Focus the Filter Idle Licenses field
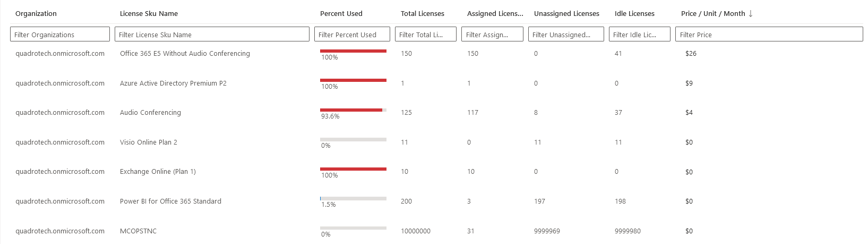The height and width of the screenshot is (244, 868). click(x=639, y=35)
